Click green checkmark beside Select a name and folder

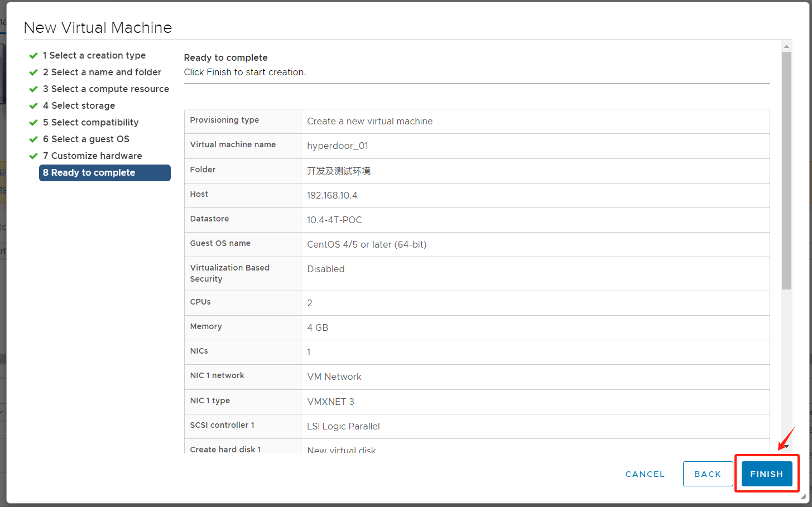[33, 73]
